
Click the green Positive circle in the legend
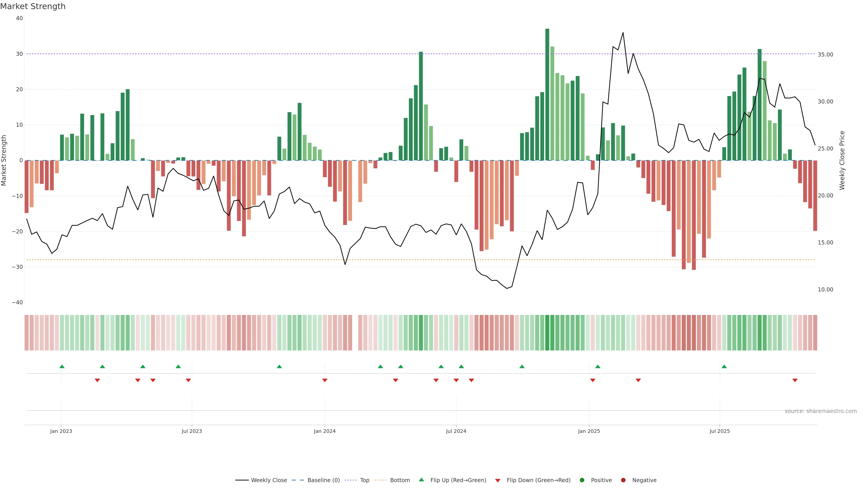582,480
